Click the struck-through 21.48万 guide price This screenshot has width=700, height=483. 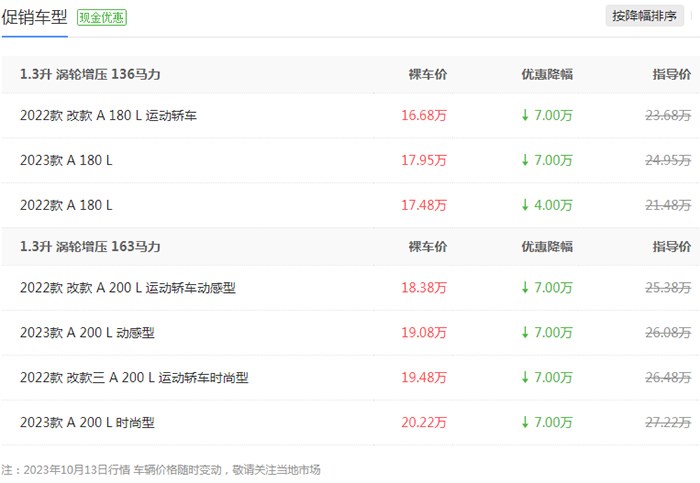668,205
